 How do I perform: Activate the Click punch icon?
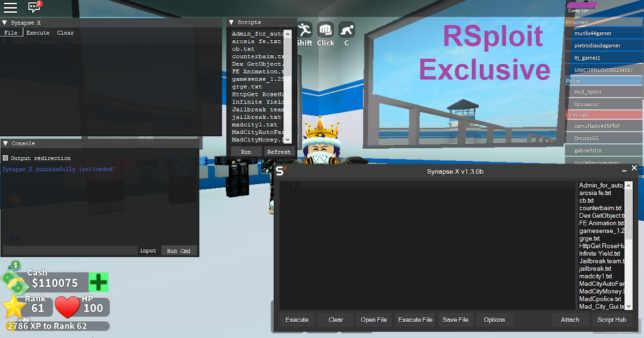(326, 30)
